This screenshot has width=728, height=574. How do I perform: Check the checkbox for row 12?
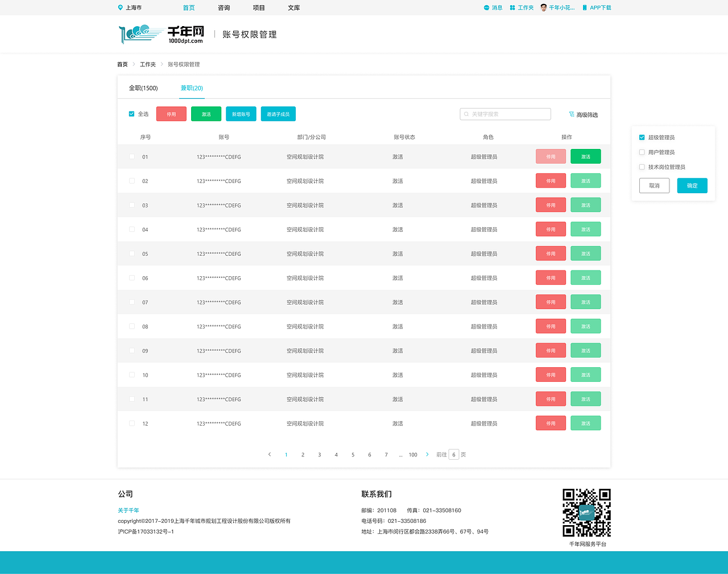point(132,423)
